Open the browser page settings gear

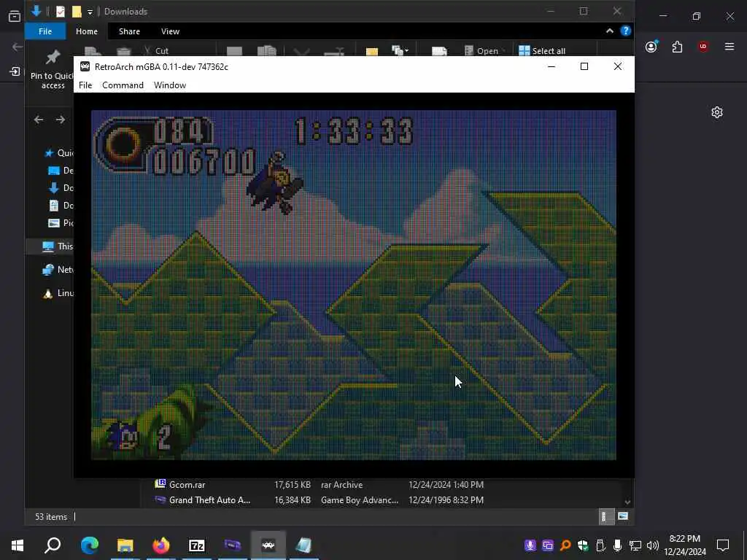click(x=716, y=112)
